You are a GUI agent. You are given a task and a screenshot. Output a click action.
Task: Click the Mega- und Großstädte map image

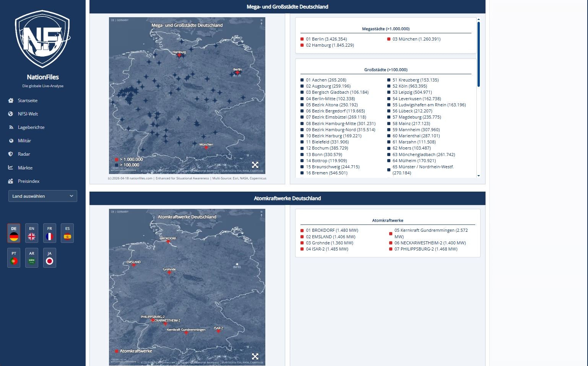click(x=187, y=96)
